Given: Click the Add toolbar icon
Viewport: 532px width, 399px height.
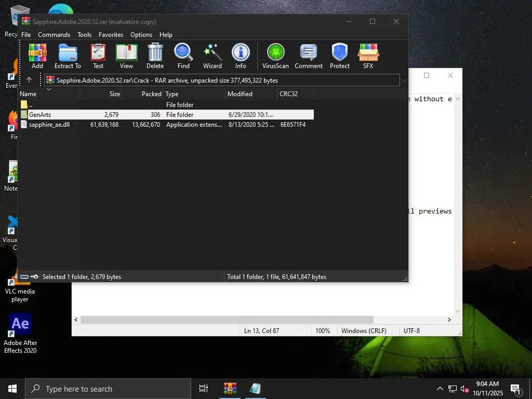Looking at the screenshot, I should [x=37, y=56].
